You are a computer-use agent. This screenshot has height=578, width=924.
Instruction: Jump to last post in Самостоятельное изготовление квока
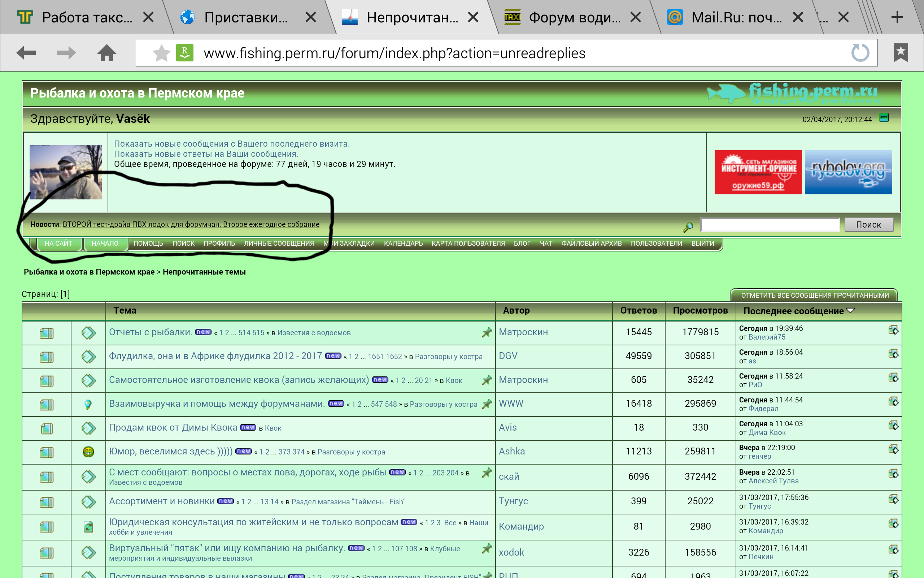coord(893,378)
